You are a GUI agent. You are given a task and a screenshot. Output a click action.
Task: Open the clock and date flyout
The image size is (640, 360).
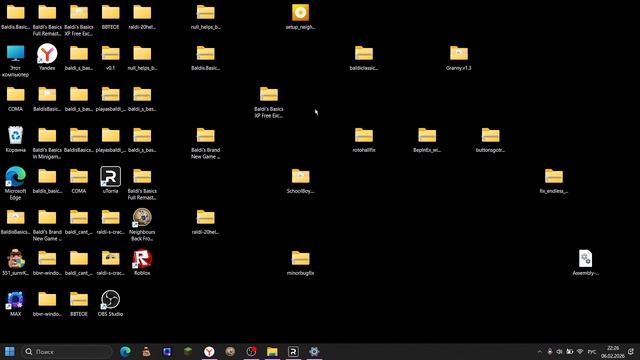[x=613, y=352]
